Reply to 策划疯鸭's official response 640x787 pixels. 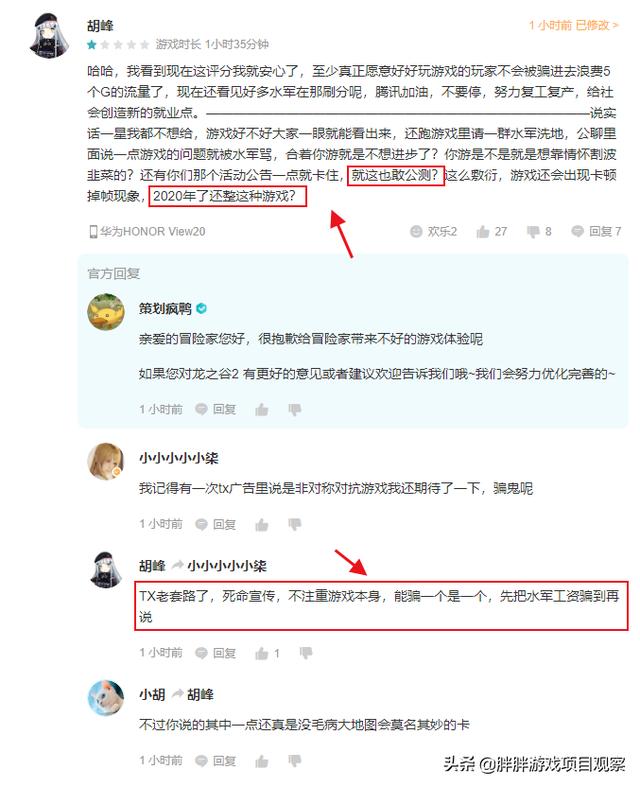click(216, 410)
